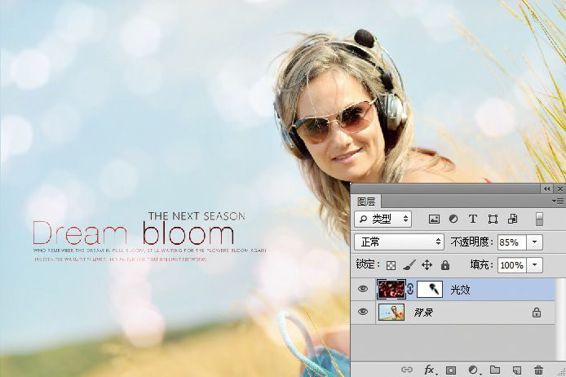The height and width of the screenshot is (377, 566).
Task: Click the link layers icon
Action: click(x=407, y=370)
